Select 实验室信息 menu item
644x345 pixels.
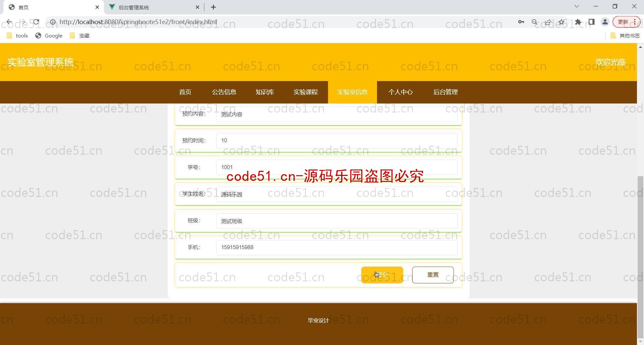352,92
